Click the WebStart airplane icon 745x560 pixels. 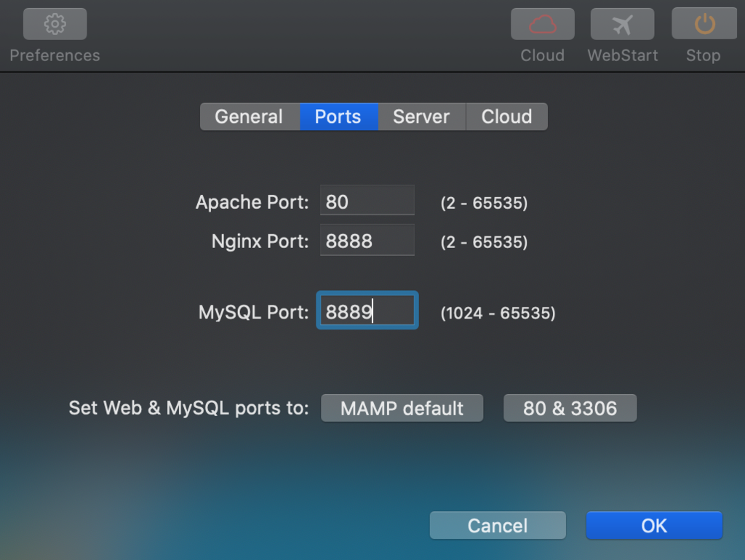[x=622, y=23]
